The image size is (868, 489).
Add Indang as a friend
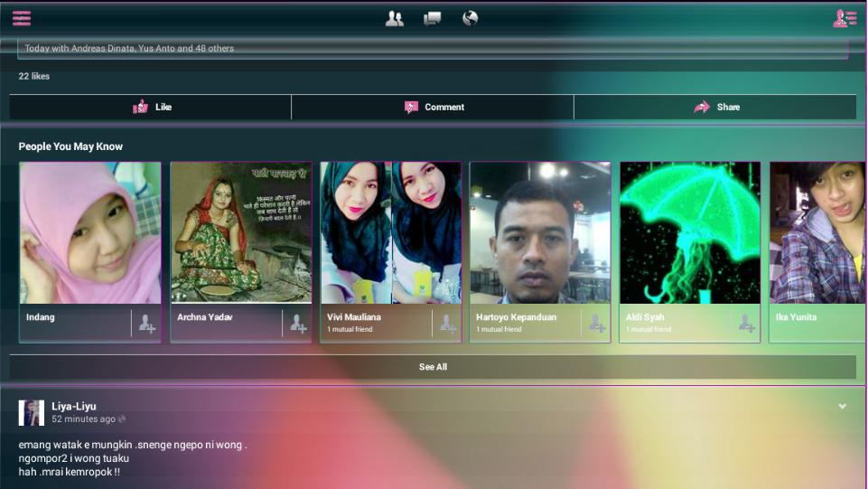click(146, 324)
